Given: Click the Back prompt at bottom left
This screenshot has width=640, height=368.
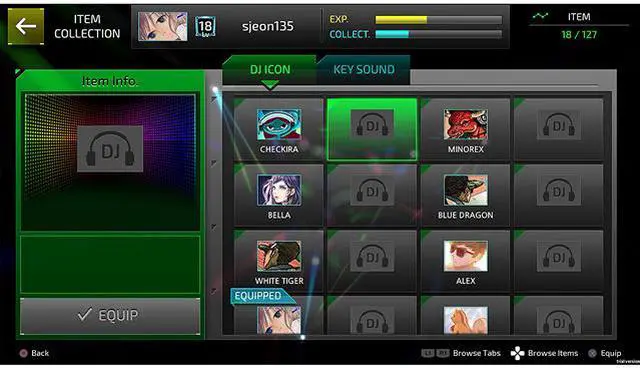Looking at the screenshot, I should coord(35,353).
